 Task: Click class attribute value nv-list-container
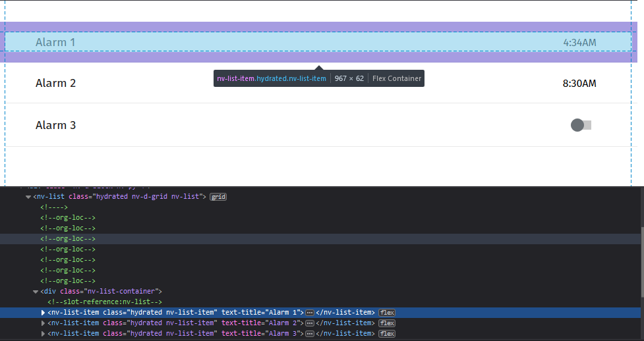121,292
